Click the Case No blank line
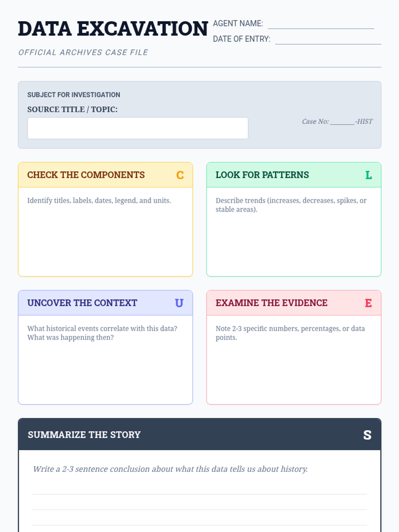The width and height of the screenshot is (399, 532). point(342,122)
